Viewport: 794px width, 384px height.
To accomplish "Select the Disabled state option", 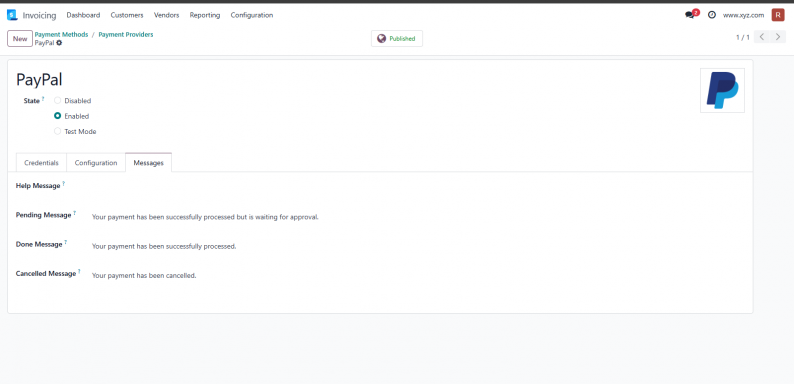I will tap(58, 101).
